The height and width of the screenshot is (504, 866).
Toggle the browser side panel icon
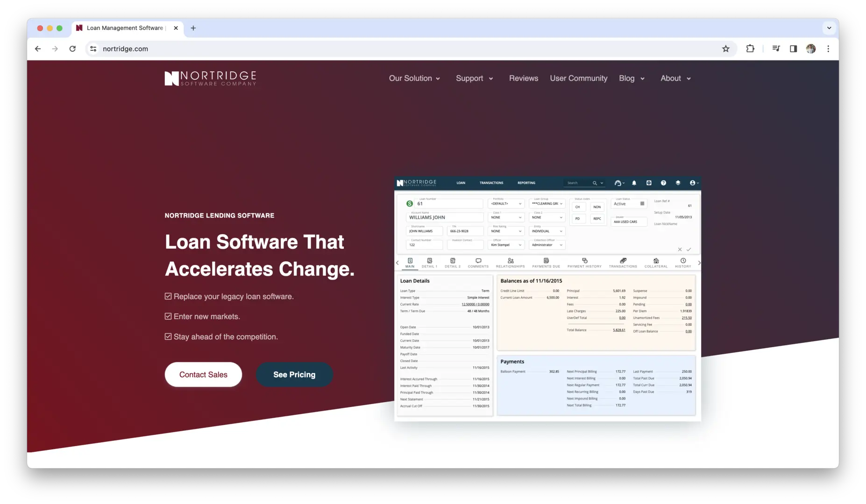point(793,49)
